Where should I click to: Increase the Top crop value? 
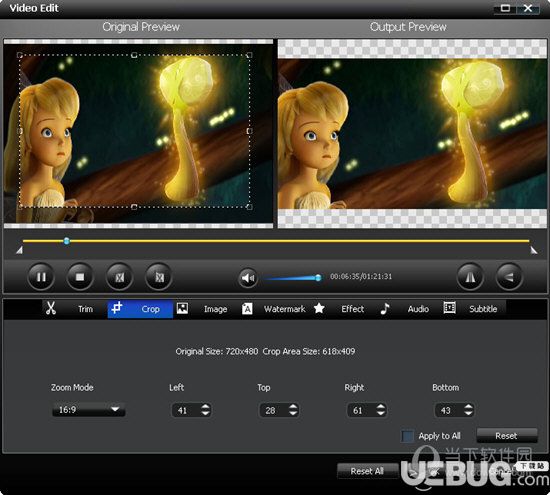tap(293, 407)
